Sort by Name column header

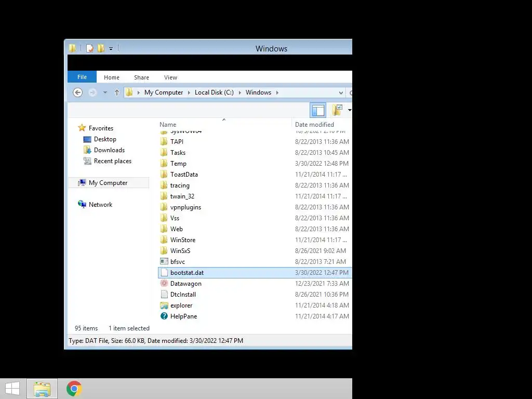[x=168, y=125]
